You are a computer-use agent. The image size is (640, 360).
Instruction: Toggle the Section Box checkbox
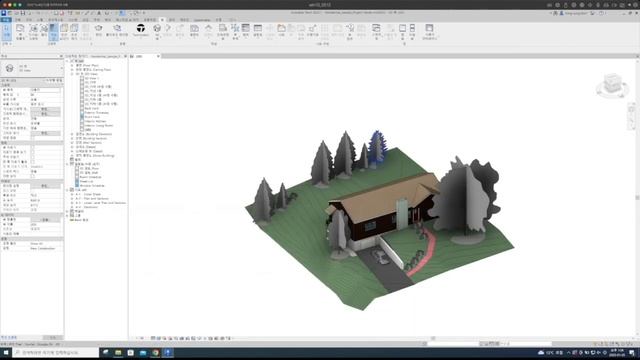[33, 176]
